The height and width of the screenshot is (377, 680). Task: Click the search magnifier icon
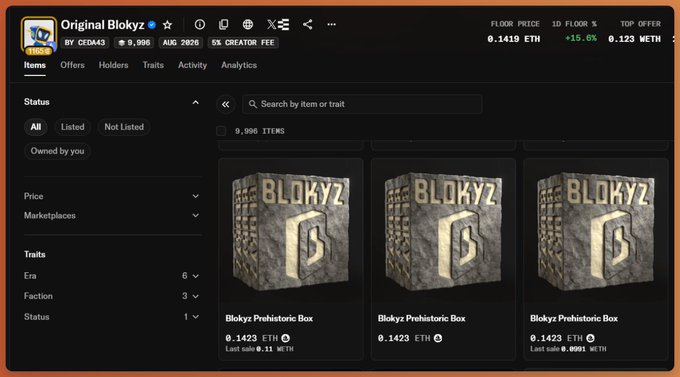252,104
